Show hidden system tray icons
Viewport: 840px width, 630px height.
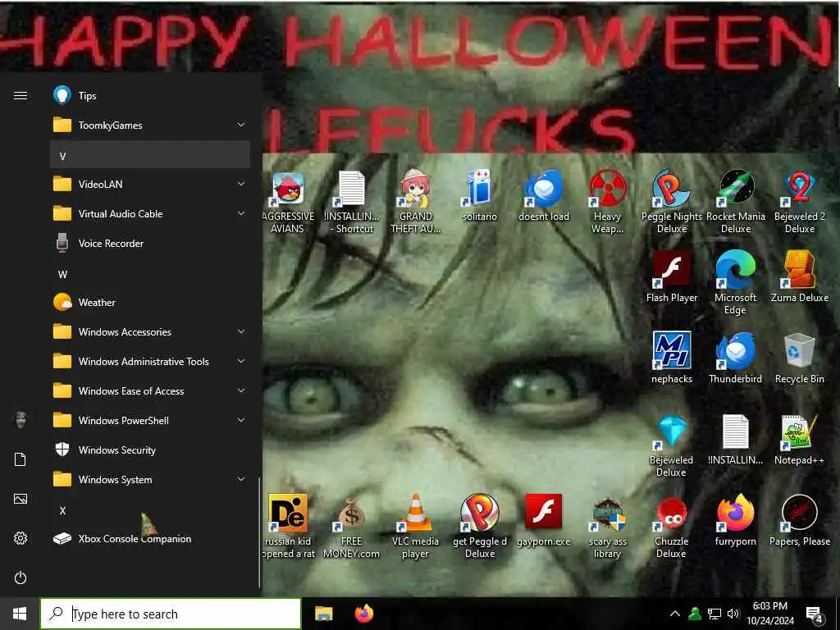pyautogui.click(x=675, y=614)
